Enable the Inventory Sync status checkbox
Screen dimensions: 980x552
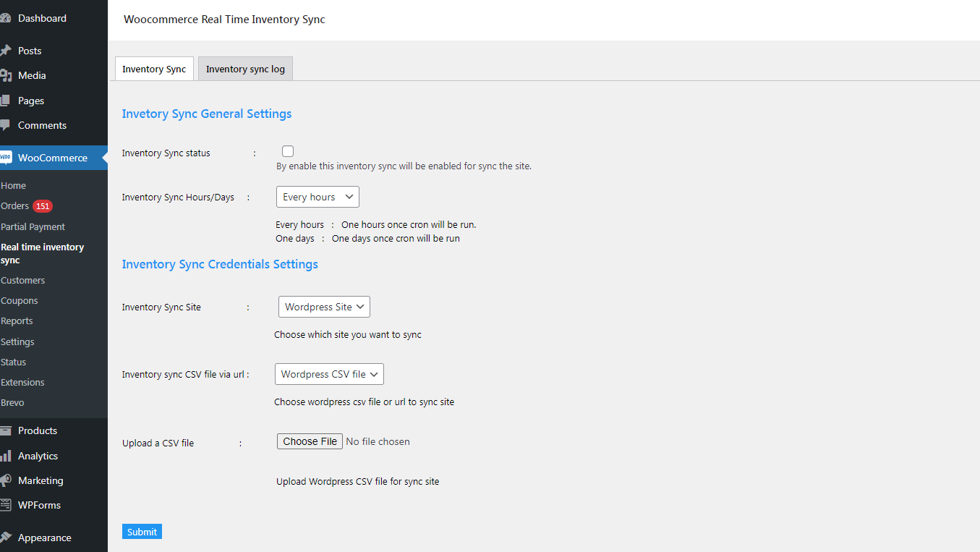click(x=288, y=151)
